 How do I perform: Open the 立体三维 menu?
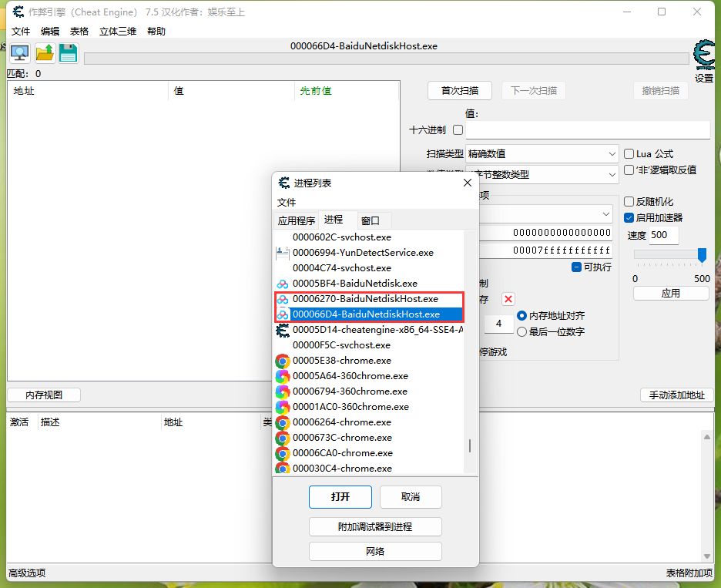[x=118, y=32]
